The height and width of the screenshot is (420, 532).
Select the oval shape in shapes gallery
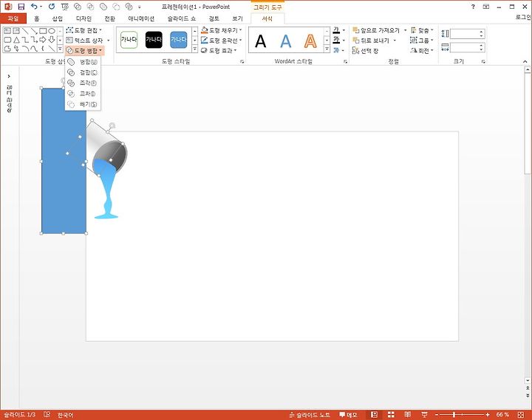coord(52,31)
